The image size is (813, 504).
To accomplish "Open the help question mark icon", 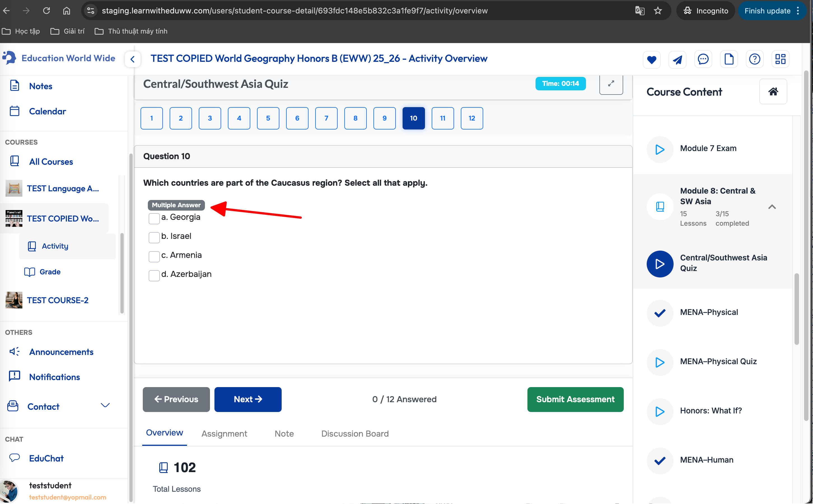I will tap(754, 60).
